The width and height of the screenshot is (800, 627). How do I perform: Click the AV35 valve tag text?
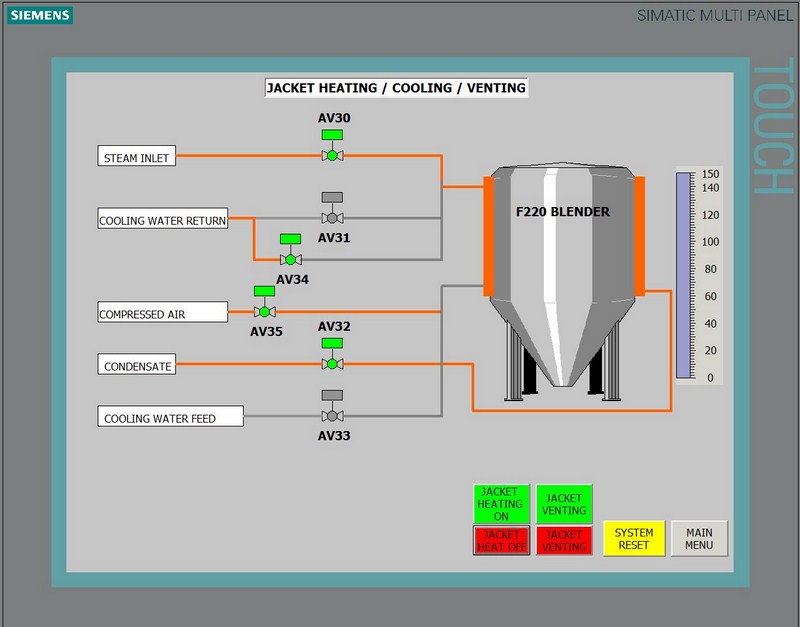tap(266, 332)
